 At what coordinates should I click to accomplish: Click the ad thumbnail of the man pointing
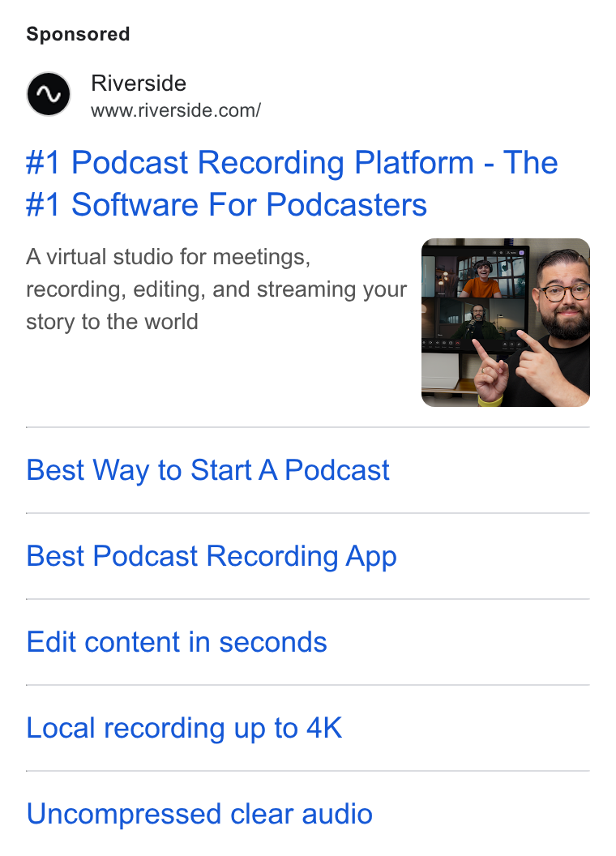click(x=505, y=322)
